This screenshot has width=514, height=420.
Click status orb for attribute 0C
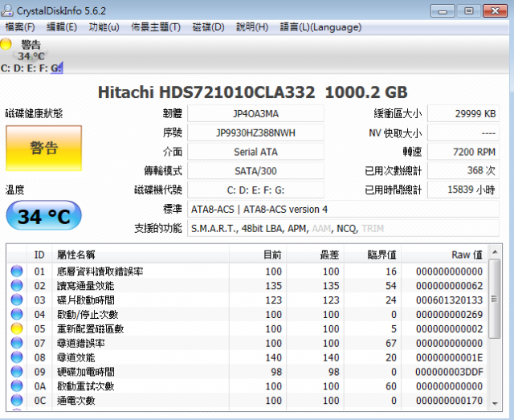(17, 401)
